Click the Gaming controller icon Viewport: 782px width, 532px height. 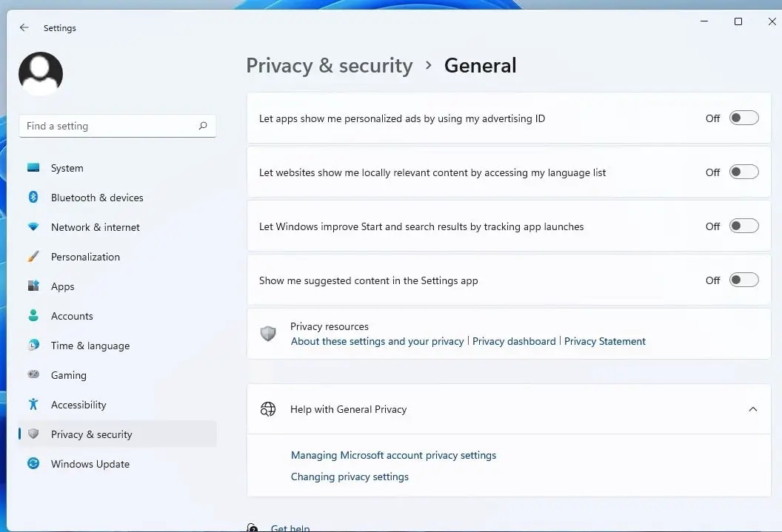click(33, 375)
